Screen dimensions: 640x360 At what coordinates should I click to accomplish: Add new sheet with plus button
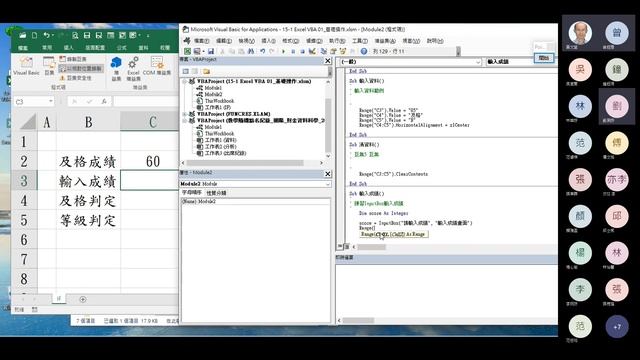tap(82, 300)
